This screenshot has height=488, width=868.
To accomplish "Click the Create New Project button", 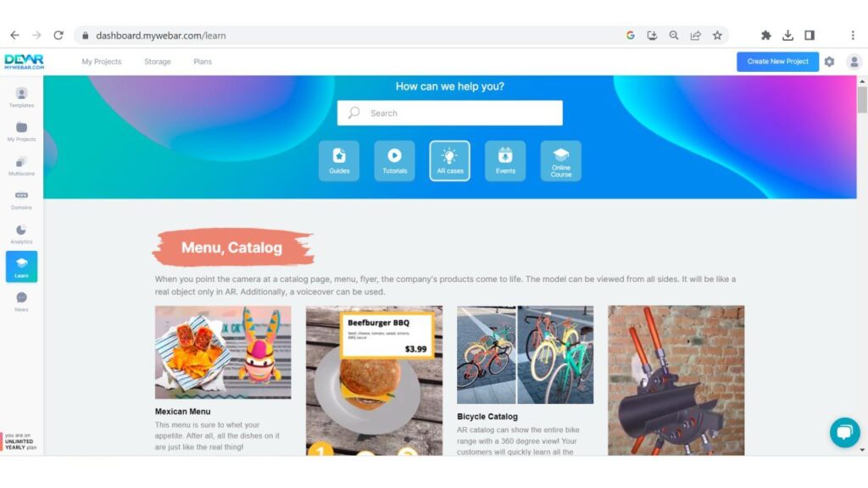I will coord(777,62).
